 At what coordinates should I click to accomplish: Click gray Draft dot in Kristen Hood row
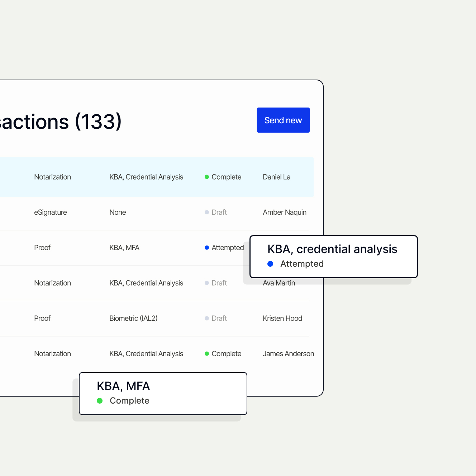coord(207,318)
